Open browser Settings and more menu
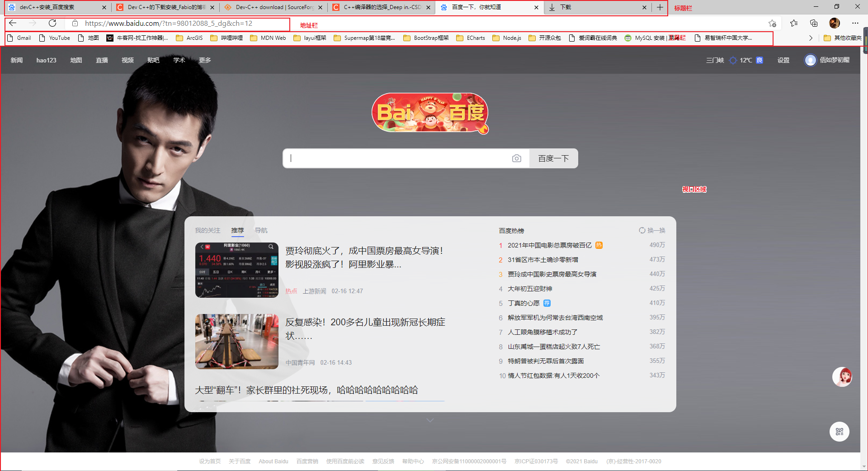Image resolution: width=868 pixels, height=471 pixels. click(x=855, y=23)
